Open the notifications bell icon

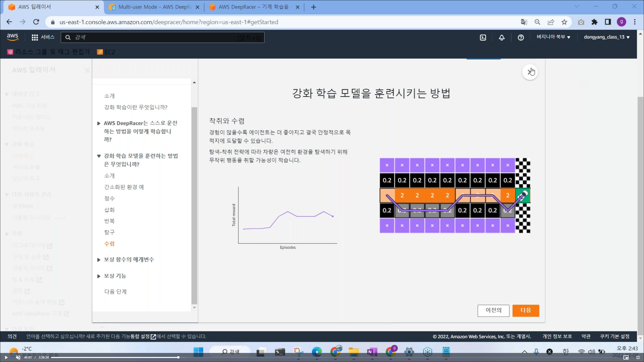tap(502, 37)
